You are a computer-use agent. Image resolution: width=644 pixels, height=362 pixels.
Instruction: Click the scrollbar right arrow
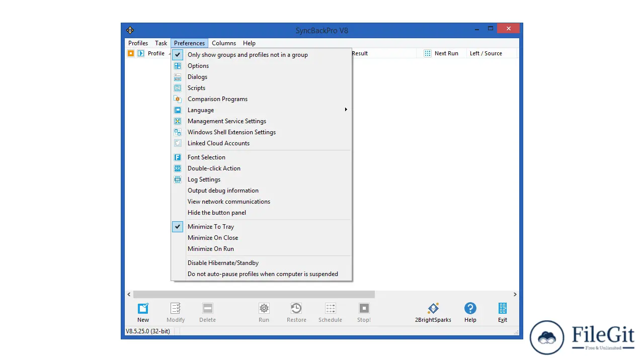515,295
